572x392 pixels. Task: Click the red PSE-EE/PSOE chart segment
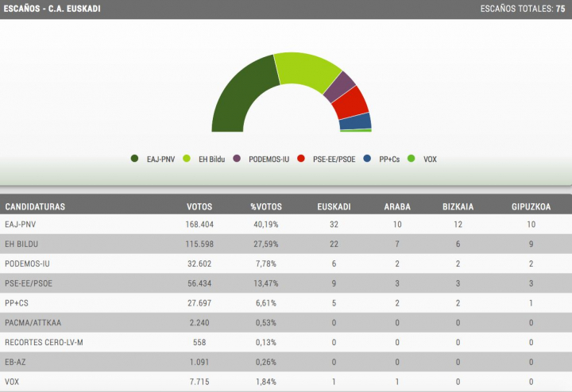(x=350, y=102)
